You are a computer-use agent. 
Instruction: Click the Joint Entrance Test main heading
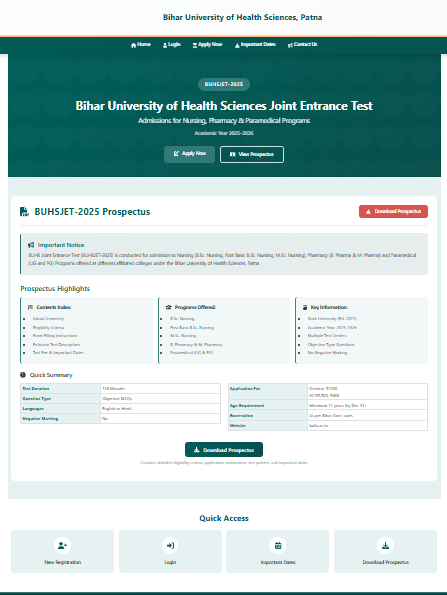pos(224,106)
